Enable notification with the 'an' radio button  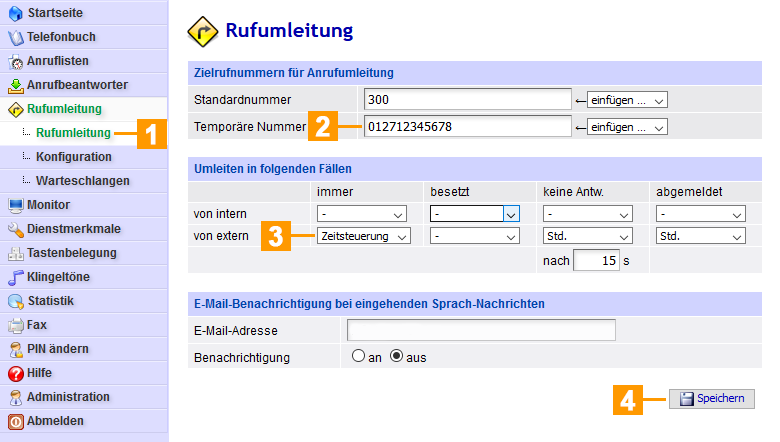point(358,357)
